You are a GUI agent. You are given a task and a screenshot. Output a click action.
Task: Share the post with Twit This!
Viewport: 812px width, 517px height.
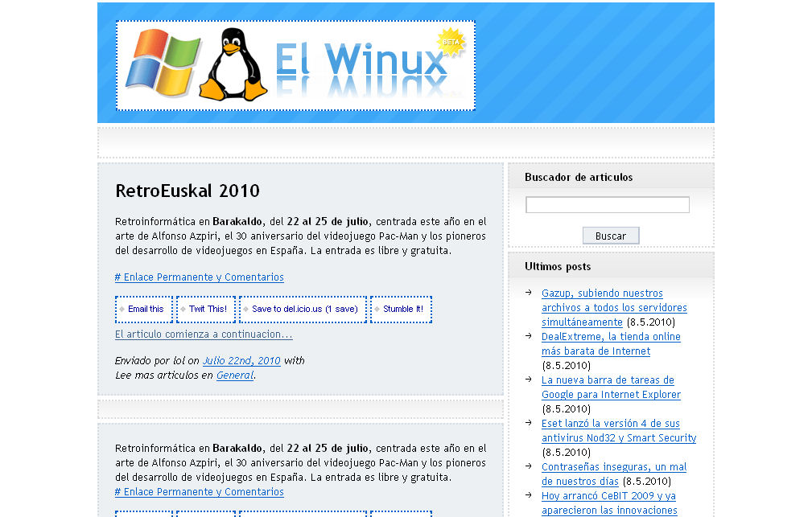click(x=206, y=310)
